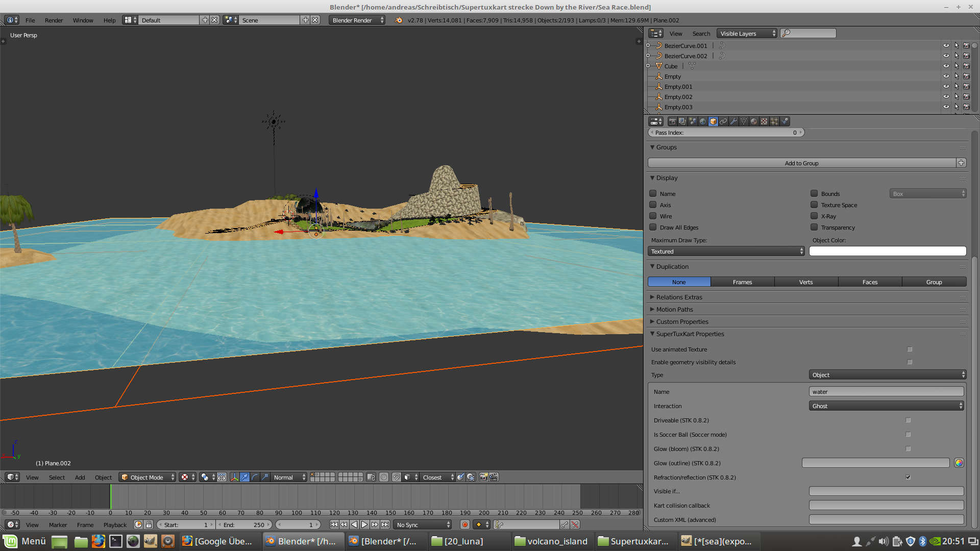Screen dimensions: 980x551
Task: Open the Object Constraints tab
Action: [723, 121]
